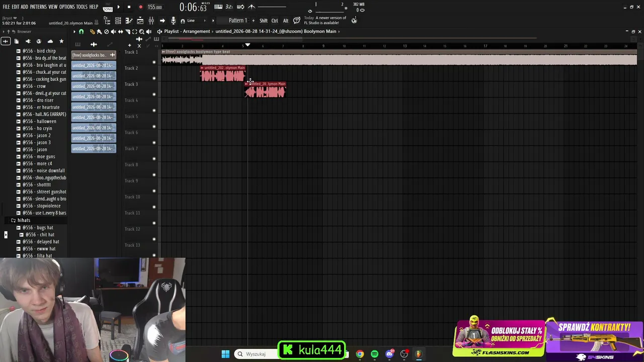Expand the arrow after Playlist - Arrangement

[x=213, y=31]
